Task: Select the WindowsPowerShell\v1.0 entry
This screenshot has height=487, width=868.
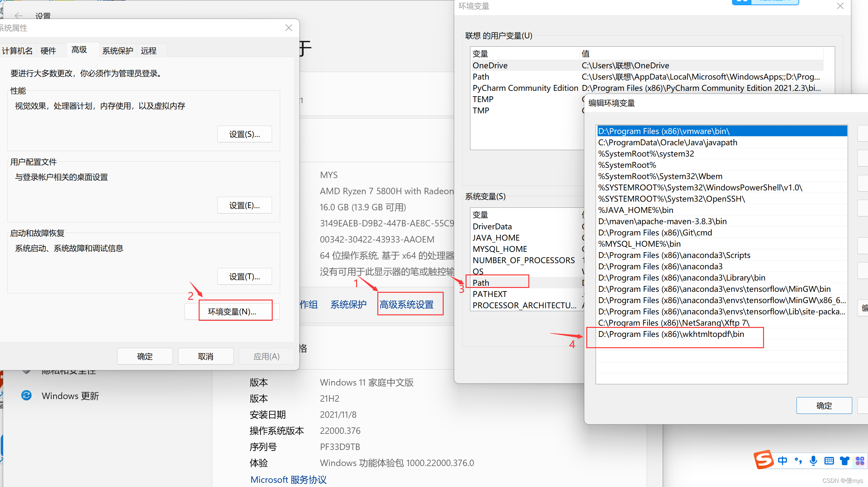Action: click(722, 187)
